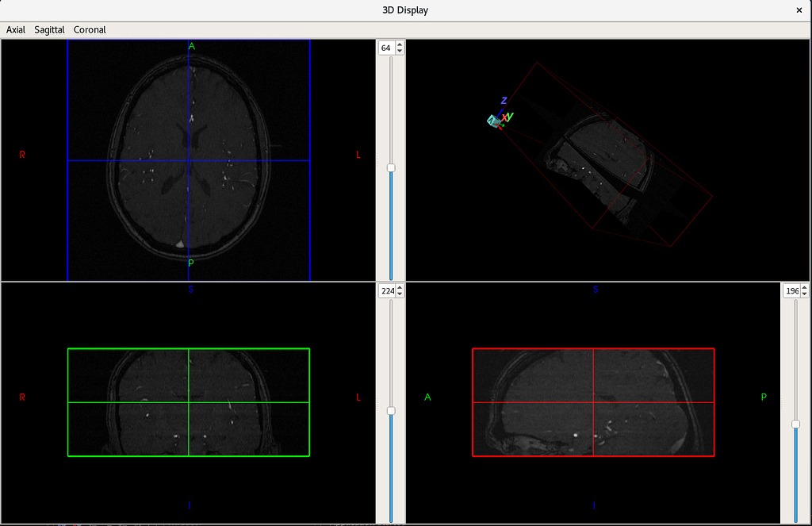Click the blue Z axis label
The image size is (812, 526).
pos(504,101)
